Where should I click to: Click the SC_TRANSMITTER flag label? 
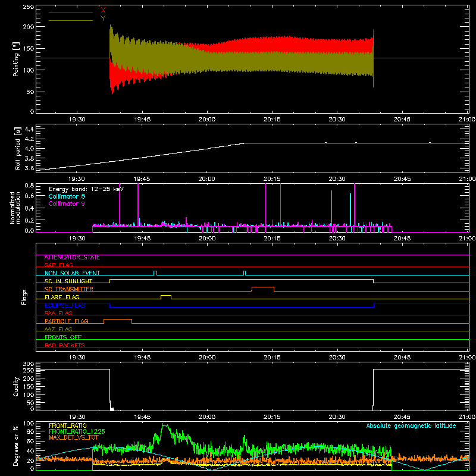(x=69, y=289)
